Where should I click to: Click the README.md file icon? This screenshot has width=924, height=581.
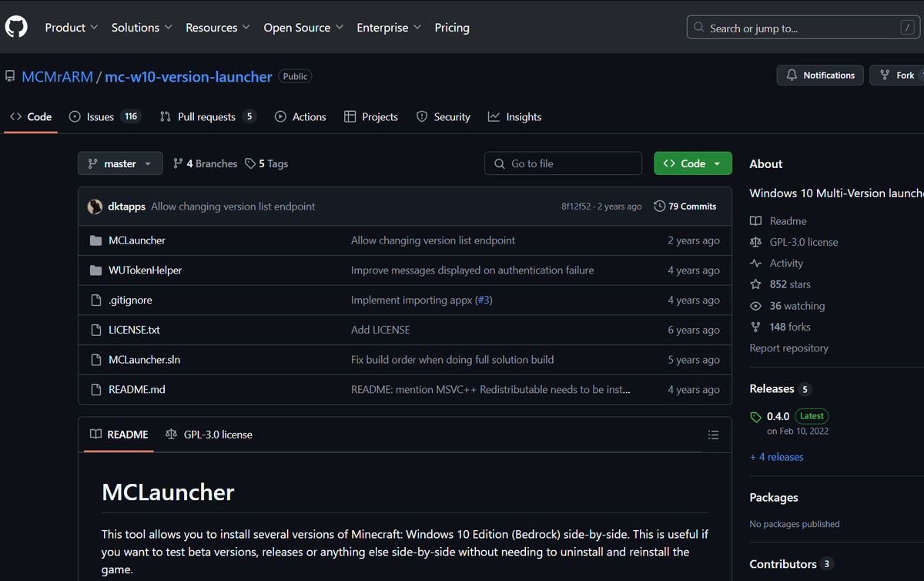pyautogui.click(x=95, y=390)
